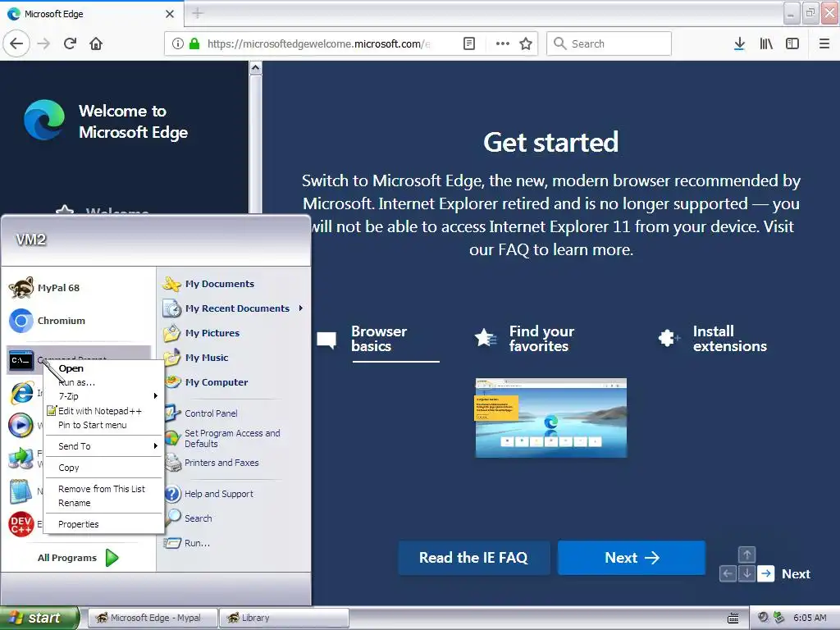Select the Microsoft Edge tab
This screenshot has width=840, height=630.
pos(91,14)
